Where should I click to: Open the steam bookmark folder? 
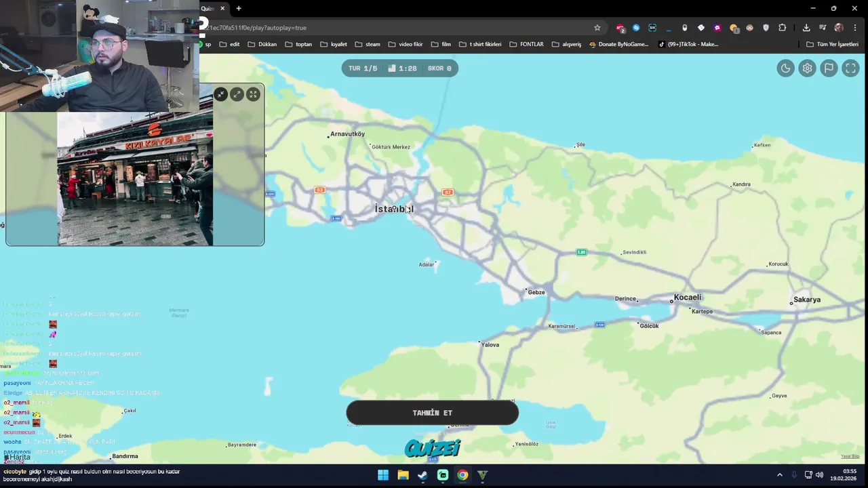point(368,44)
